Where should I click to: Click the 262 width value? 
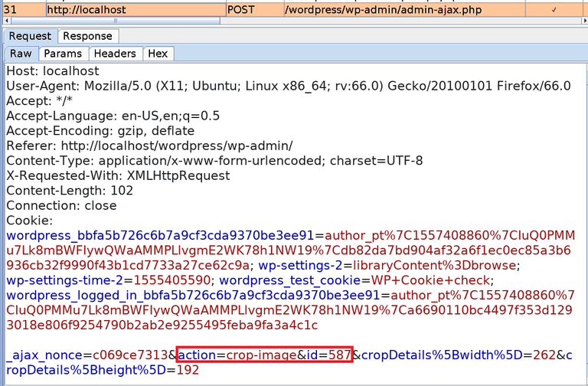(544, 355)
